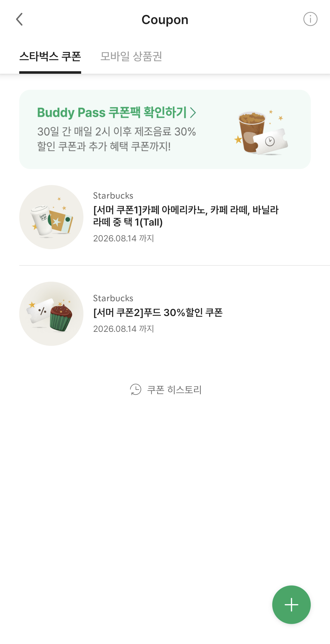Tap the back arrow icon

19,19
